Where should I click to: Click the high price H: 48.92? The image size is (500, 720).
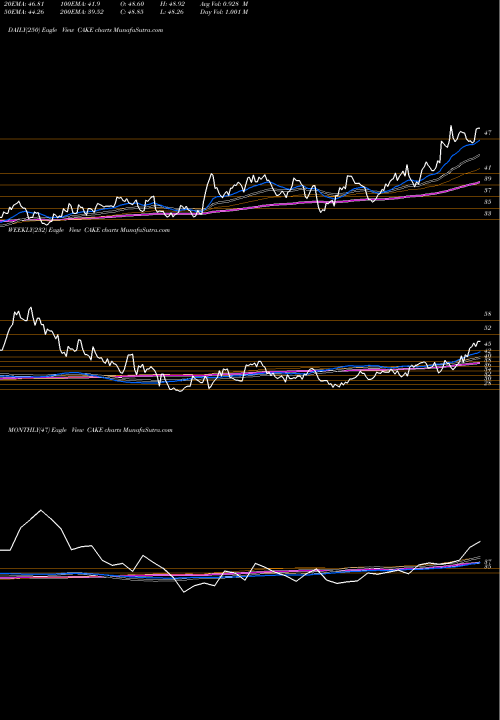click(x=172, y=4)
